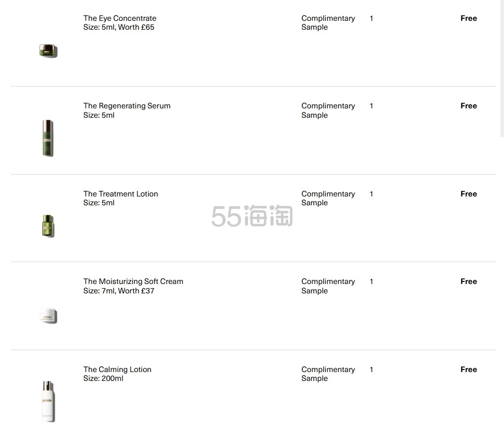Click Free price of The Calming Lotion
This screenshot has height=432, width=504.
pyautogui.click(x=469, y=369)
